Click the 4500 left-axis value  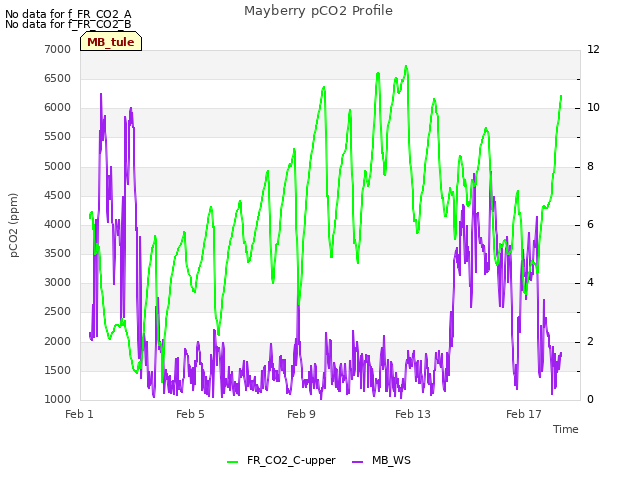(x=58, y=196)
